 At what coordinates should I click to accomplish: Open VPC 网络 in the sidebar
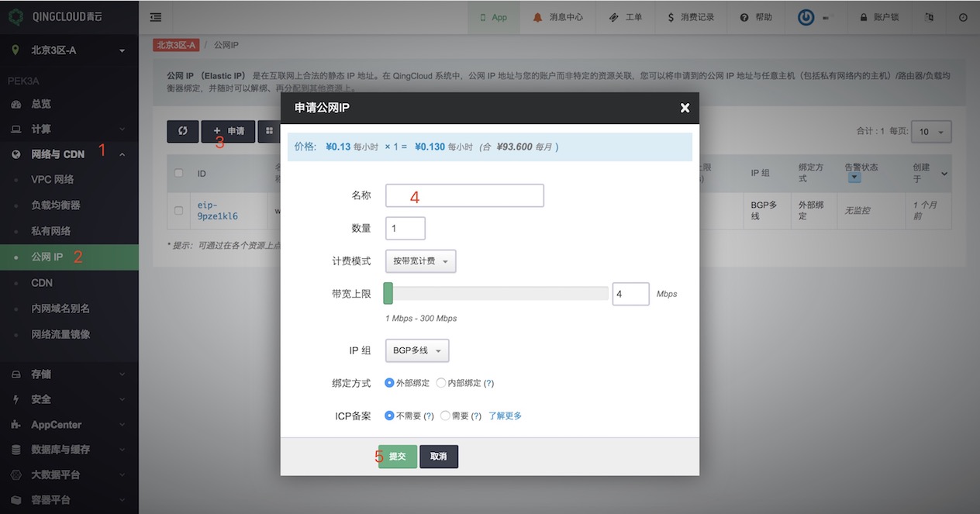pos(53,179)
